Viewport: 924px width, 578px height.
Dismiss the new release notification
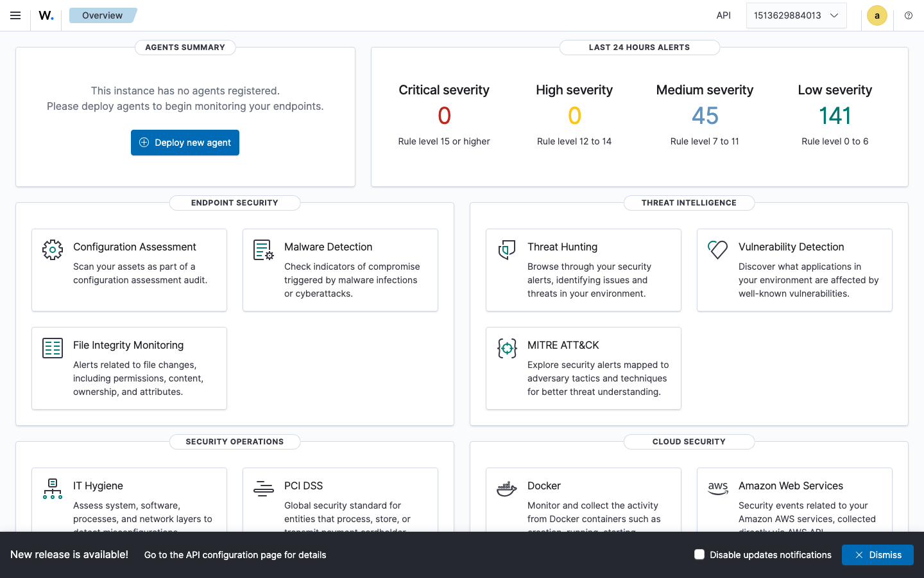click(878, 555)
